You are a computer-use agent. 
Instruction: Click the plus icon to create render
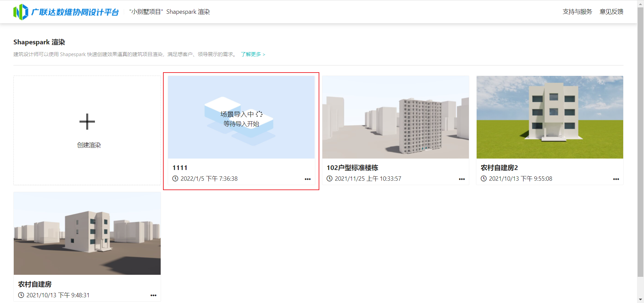(87, 122)
